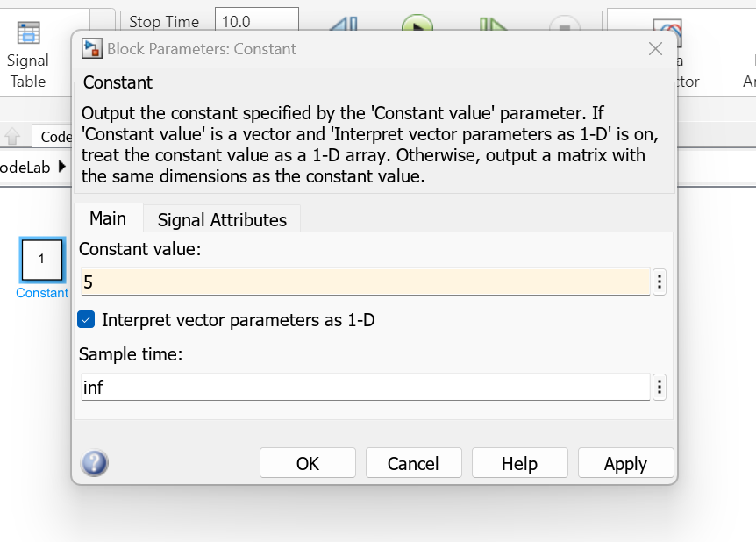Uncheck Interpret vector parameters as 1-D

pos(86,320)
